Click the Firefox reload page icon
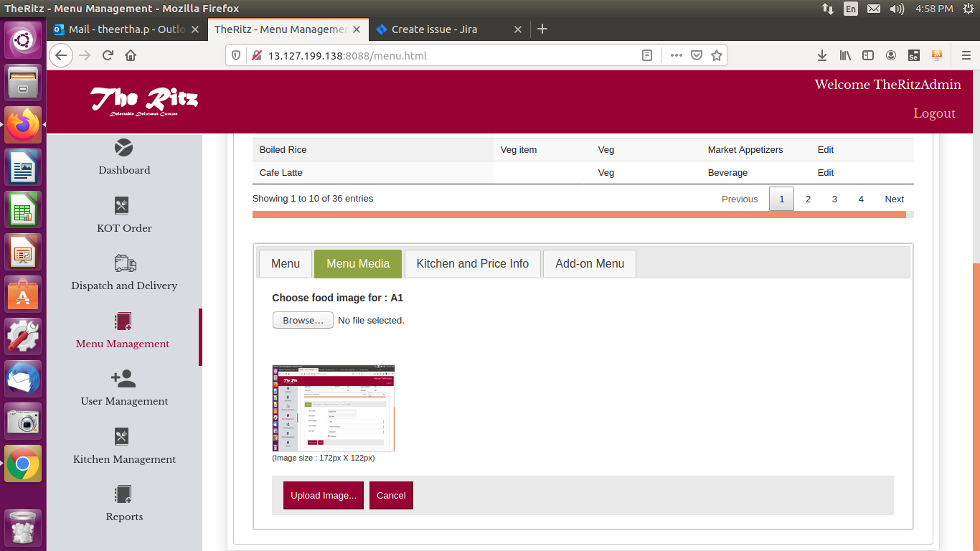The width and height of the screenshot is (980, 551). tap(108, 55)
